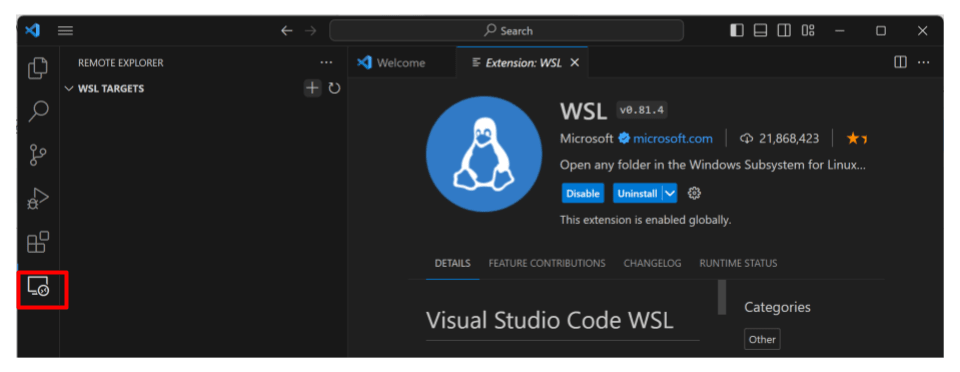
Task: Select the DETAILS tab
Action: (452, 263)
